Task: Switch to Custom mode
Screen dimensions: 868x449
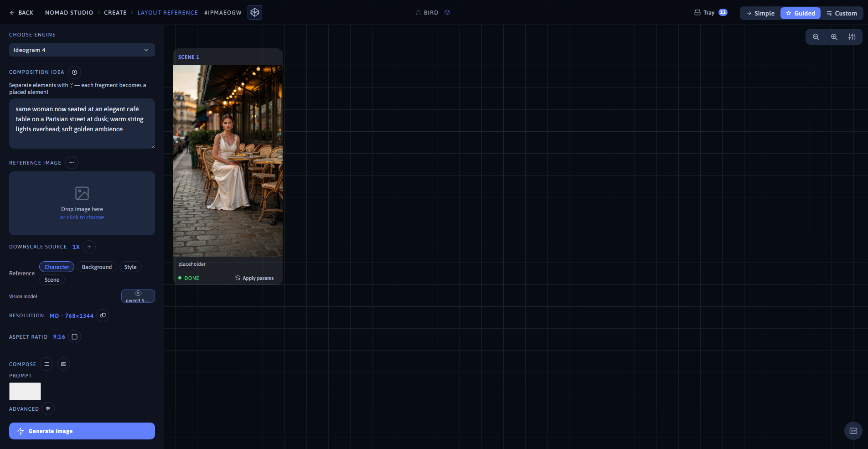Action: pyautogui.click(x=842, y=13)
